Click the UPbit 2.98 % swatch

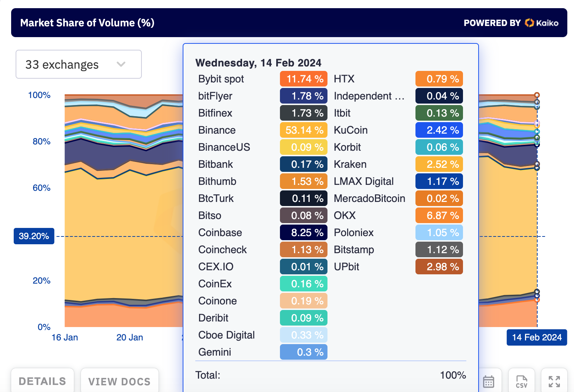click(x=439, y=267)
